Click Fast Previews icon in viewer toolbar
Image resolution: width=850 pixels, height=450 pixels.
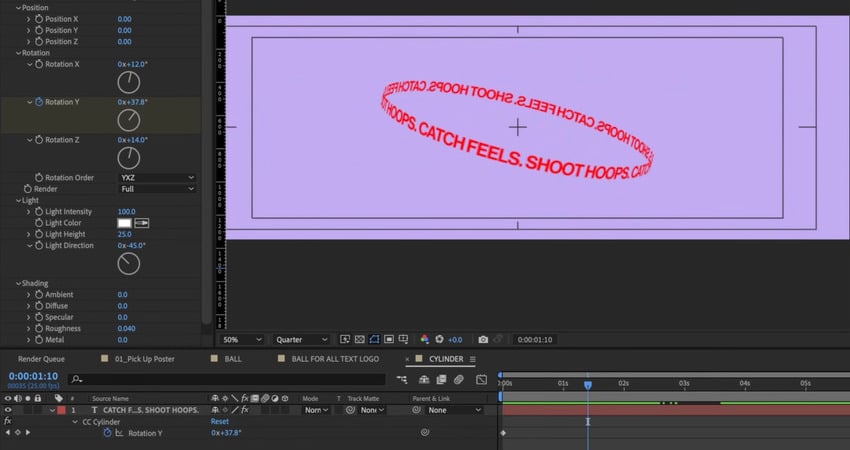345,339
